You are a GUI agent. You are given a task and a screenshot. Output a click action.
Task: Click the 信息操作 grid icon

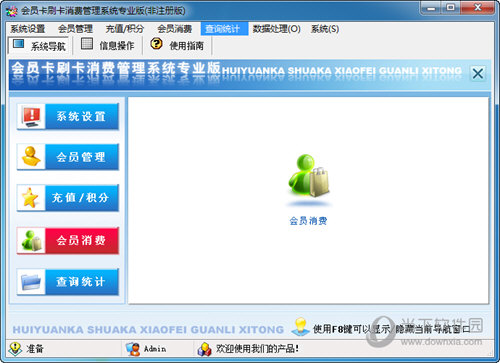point(87,44)
